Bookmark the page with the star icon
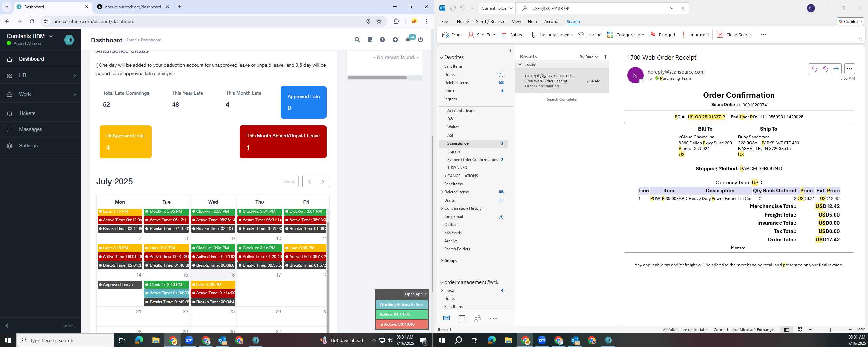 click(x=379, y=21)
